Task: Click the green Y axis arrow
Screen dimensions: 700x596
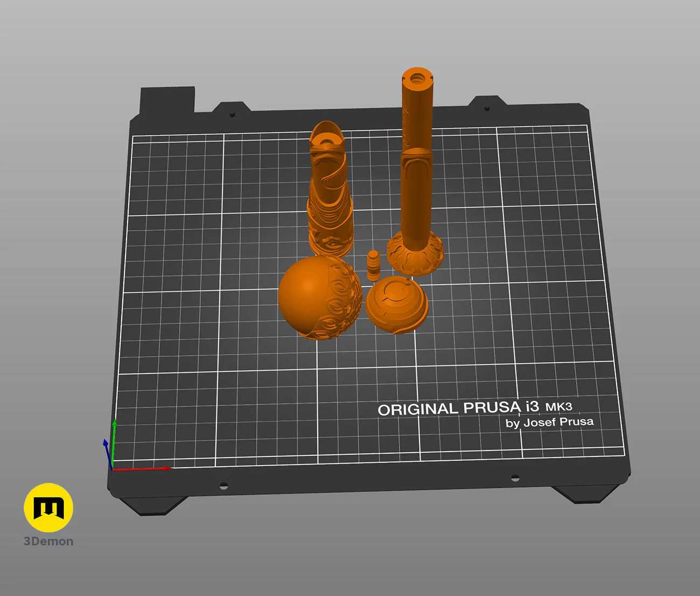Action: pyautogui.click(x=114, y=443)
